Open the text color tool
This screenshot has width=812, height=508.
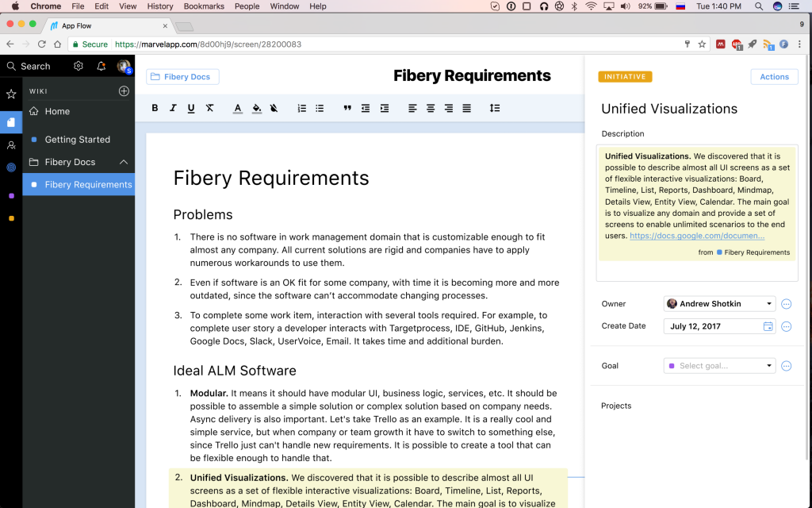pos(238,108)
